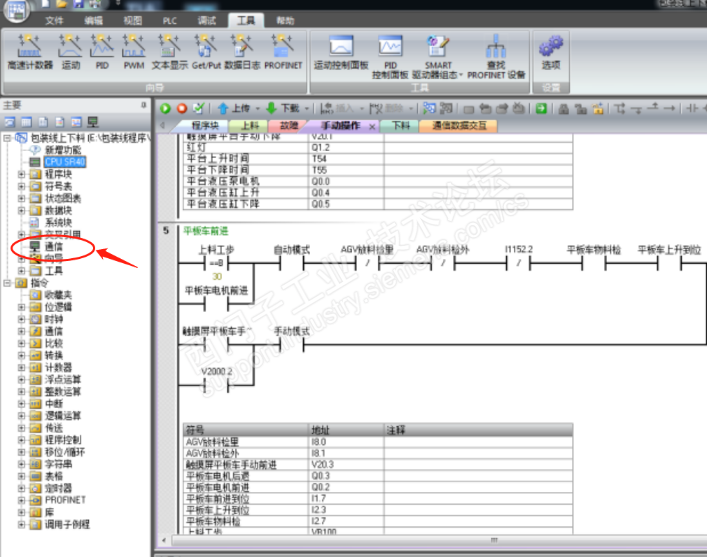Select 系统块 in project tree
The image size is (707, 557).
coord(58,222)
